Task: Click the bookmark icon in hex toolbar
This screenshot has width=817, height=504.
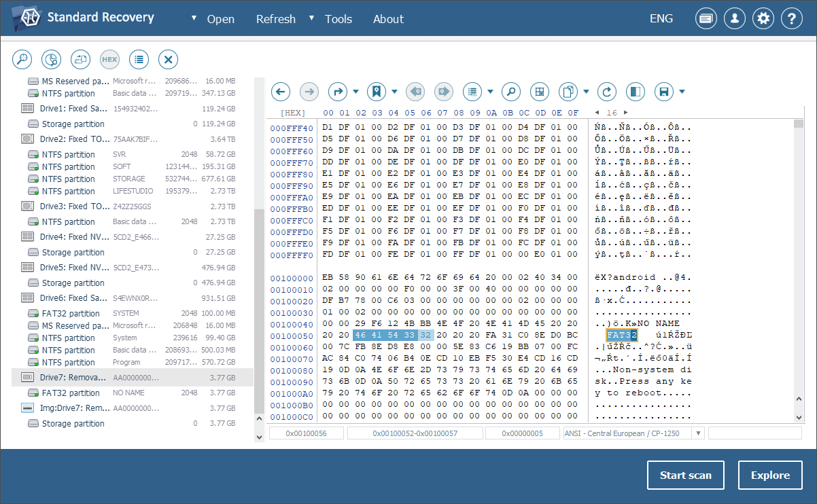Action: coord(376,91)
